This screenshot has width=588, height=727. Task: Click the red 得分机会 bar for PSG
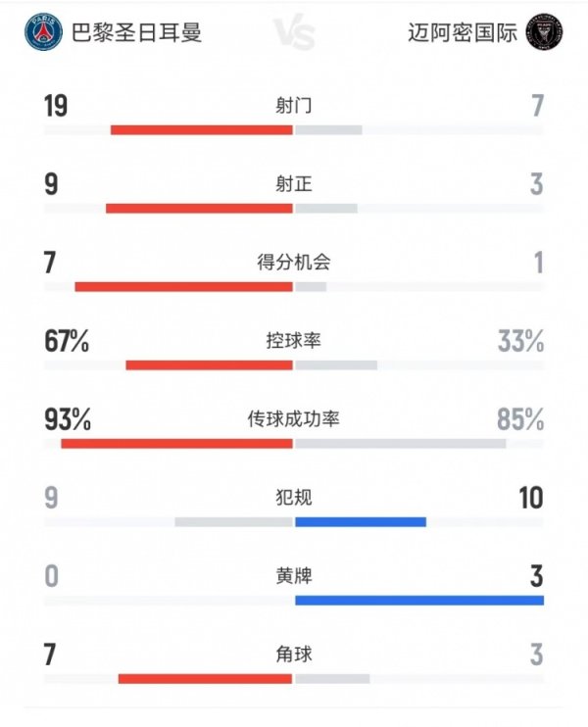coord(183,286)
